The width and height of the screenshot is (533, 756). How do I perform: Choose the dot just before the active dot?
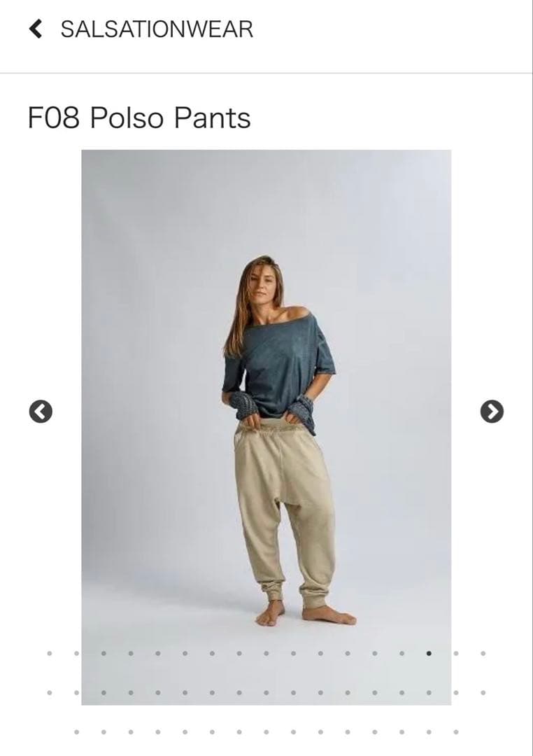(402, 653)
